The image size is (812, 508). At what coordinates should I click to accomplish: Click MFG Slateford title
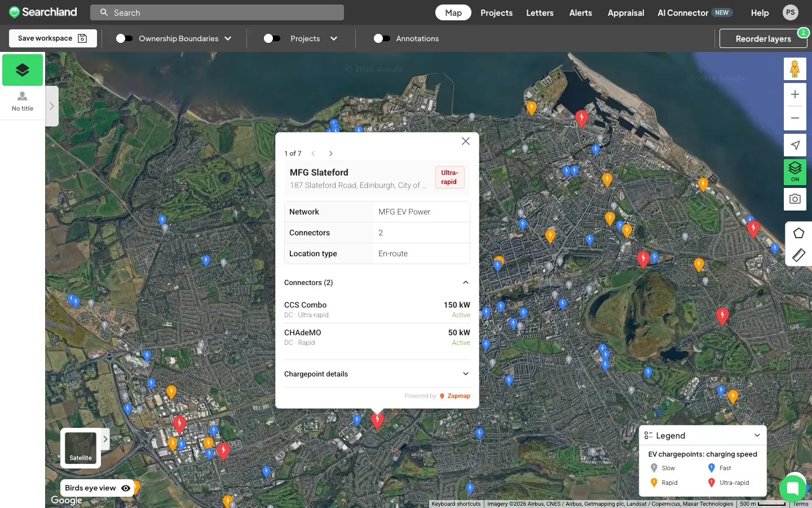pos(319,173)
